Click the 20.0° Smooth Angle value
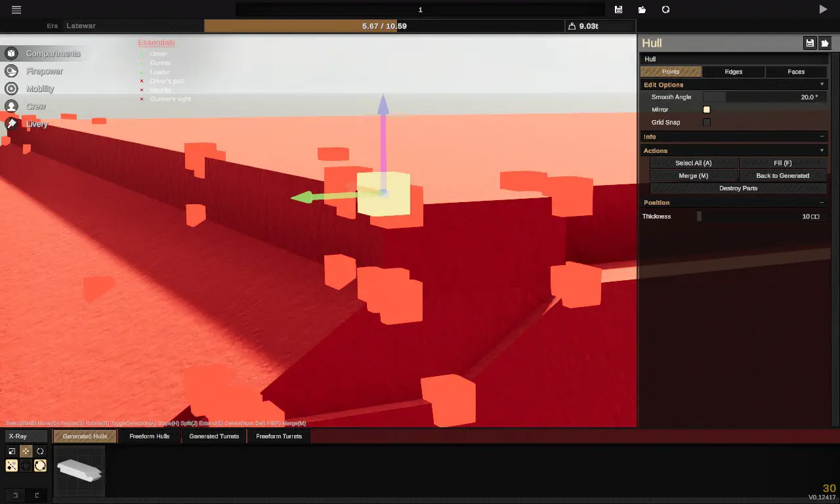This screenshot has width=840, height=504. coord(809,97)
